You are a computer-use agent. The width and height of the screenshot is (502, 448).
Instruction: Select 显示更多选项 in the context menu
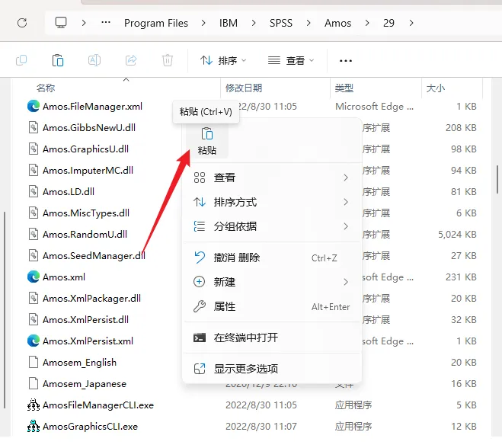click(271, 369)
